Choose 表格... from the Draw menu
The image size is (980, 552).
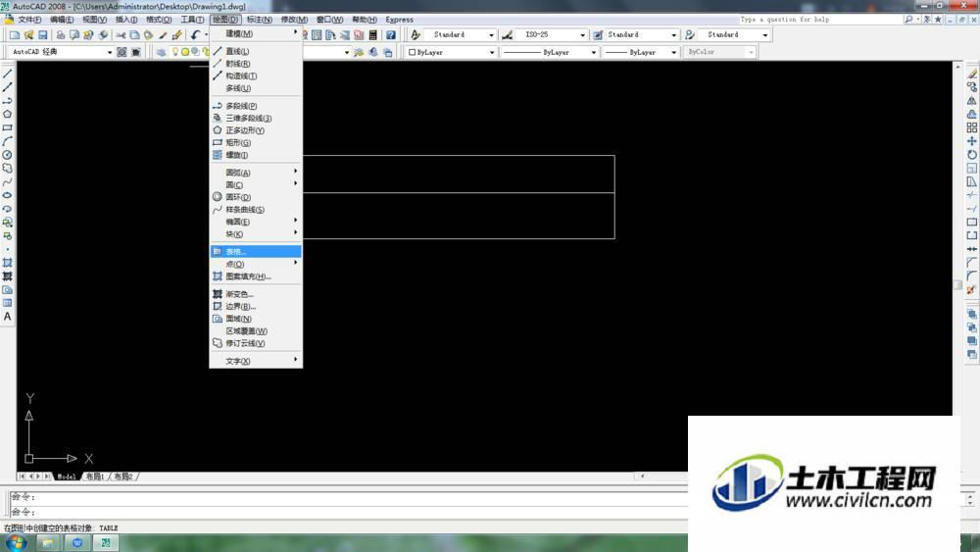[256, 251]
